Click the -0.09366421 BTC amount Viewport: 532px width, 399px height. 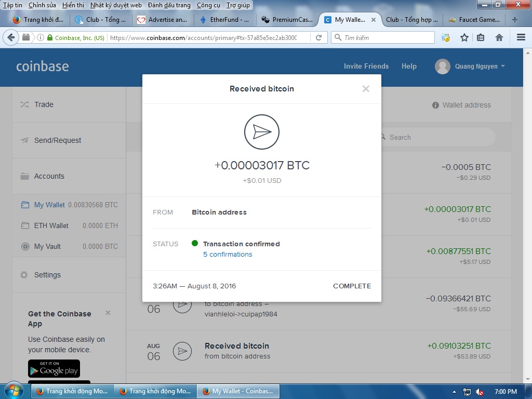[458, 299]
